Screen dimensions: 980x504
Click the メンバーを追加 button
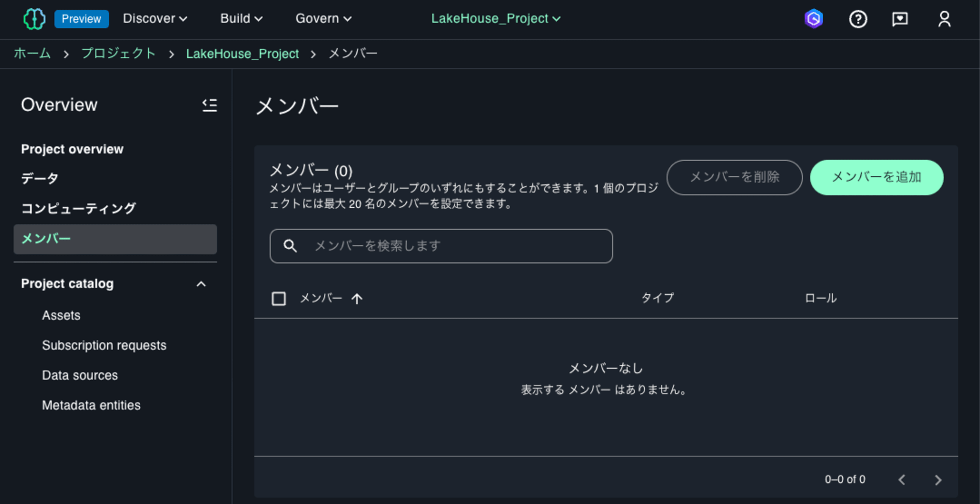coord(877,177)
